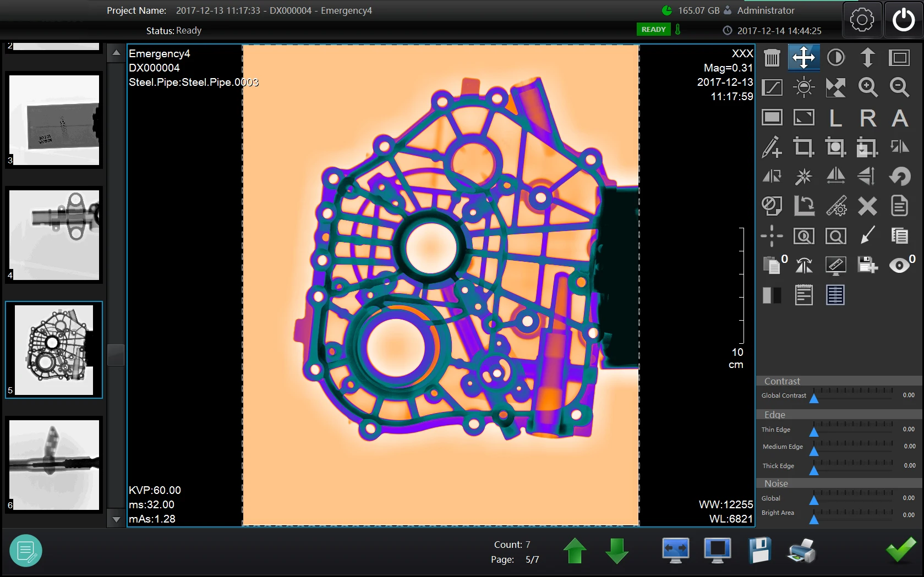This screenshot has width=924, height=577.
Task: Place the R side marker
Action: [867, 118]
